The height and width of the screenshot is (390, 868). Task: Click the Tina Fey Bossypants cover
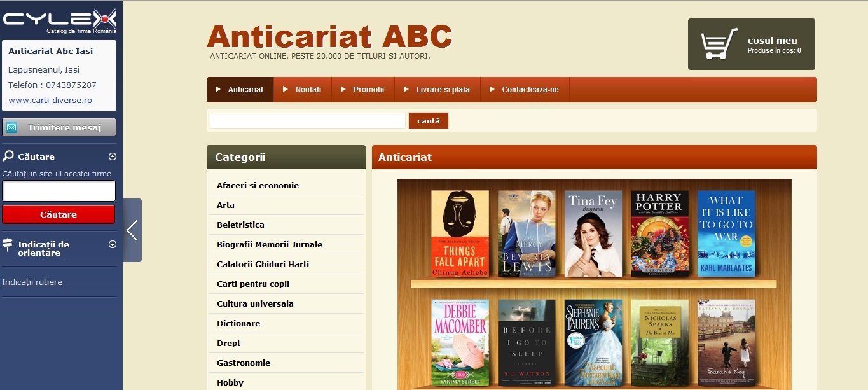click(593, 233)
